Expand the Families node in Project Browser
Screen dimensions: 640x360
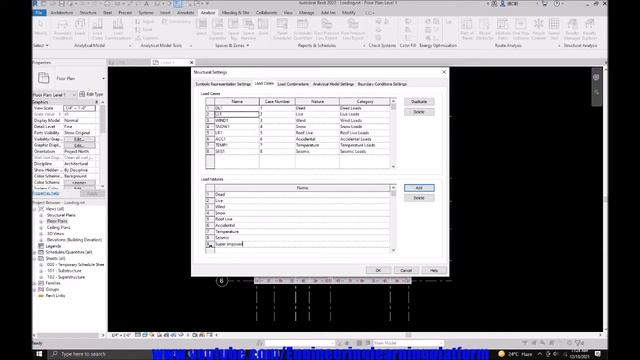point(35,283)
